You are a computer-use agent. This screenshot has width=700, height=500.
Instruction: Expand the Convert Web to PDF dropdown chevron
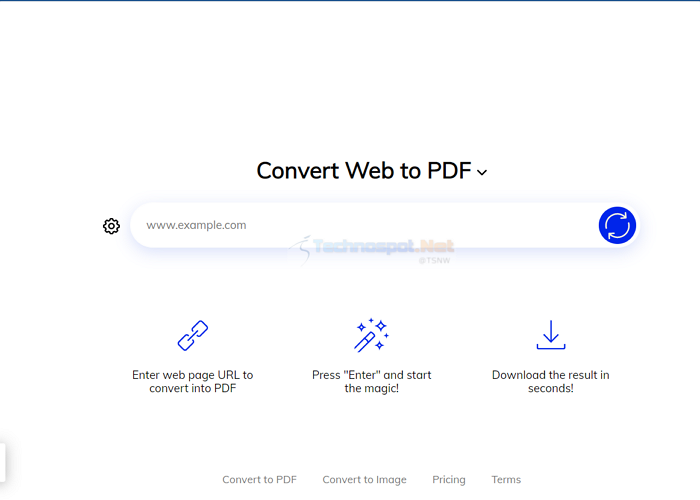click(482, 172)
